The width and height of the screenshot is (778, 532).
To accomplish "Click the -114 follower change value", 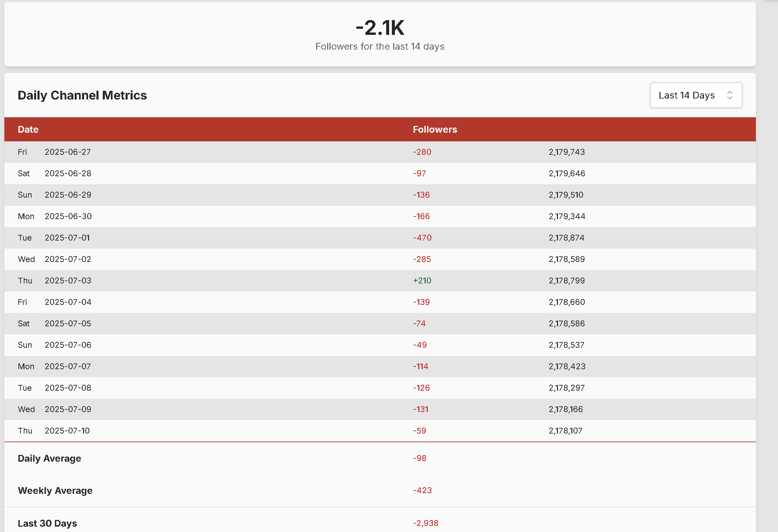I will click(421, 366).
